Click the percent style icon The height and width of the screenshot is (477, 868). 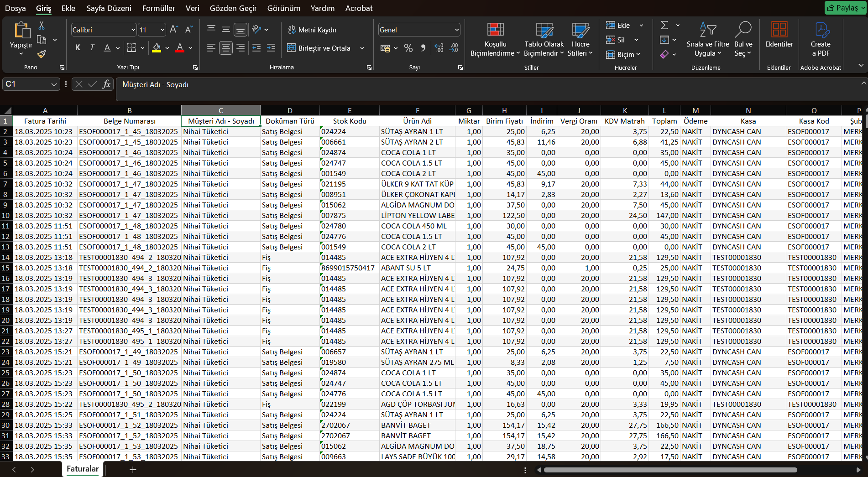point(408,48)
